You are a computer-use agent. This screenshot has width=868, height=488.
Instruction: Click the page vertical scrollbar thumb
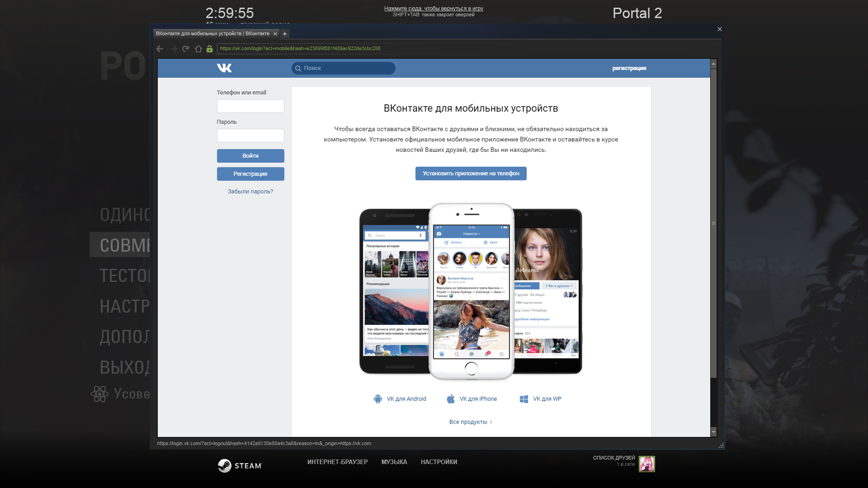713,222
